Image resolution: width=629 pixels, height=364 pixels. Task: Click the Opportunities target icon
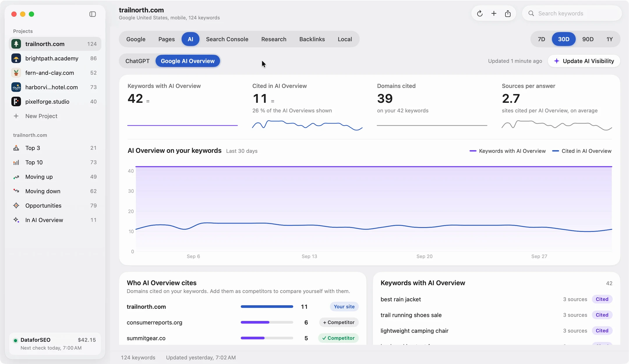coord(16,206)
